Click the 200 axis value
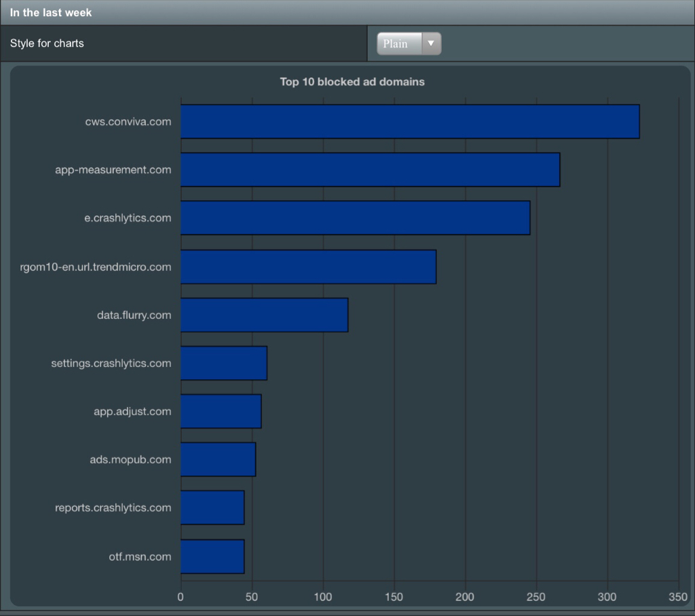This screenshot has height=616, width=695. pos(465,597)
